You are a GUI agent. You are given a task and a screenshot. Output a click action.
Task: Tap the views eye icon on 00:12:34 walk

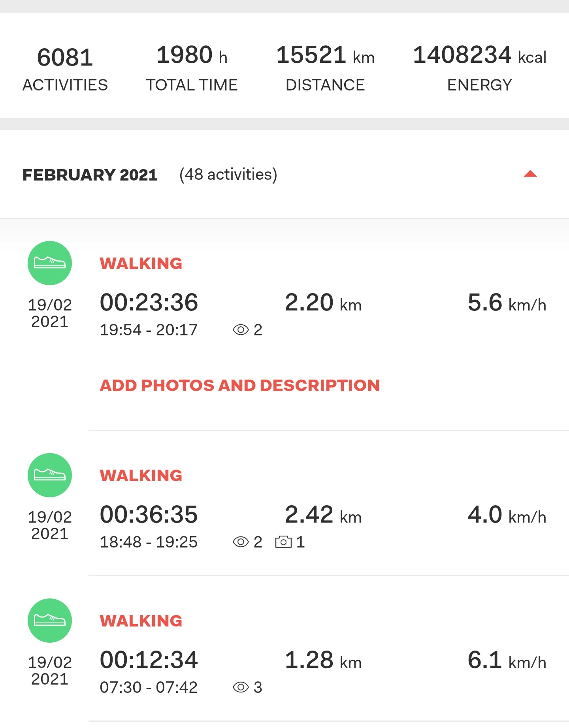[241, 687]
